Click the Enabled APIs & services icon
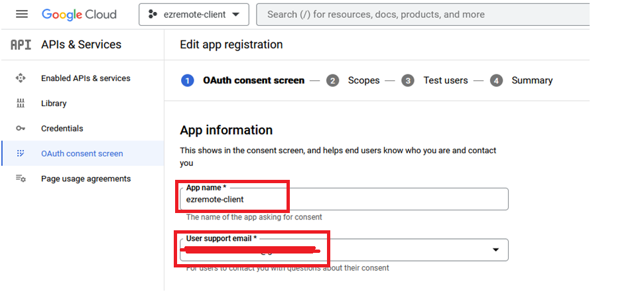The height and width of the screenshot is (292, 644). pyautogui.click(x=21, y=78)
